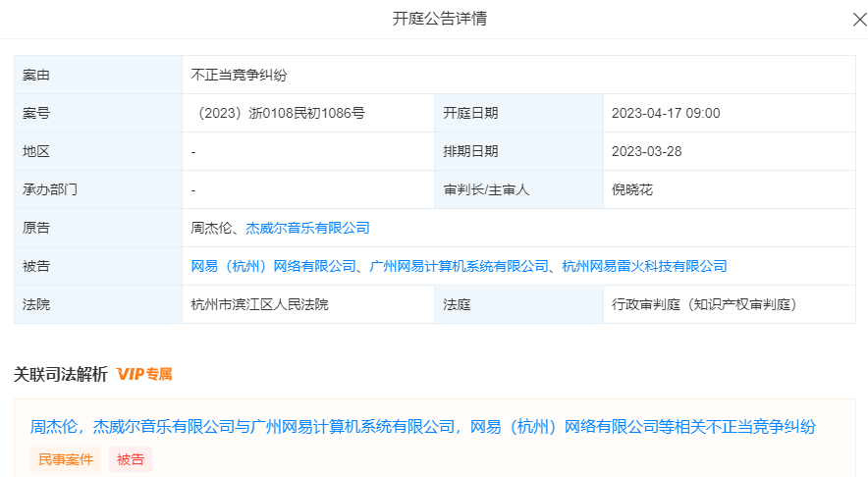868x477 pixels.
Task: Open plaintiff link 杰威尔音乐有限公司
Action: coord(307,228)
